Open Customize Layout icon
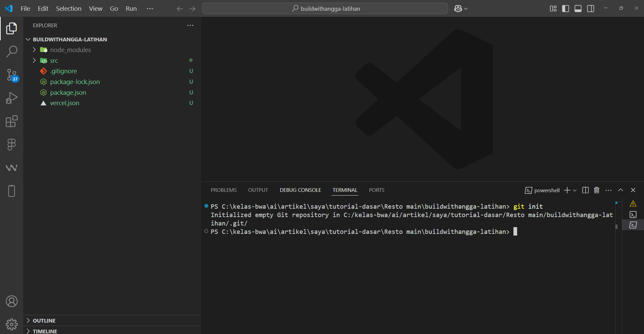644x334 pixels. (553, 9)
